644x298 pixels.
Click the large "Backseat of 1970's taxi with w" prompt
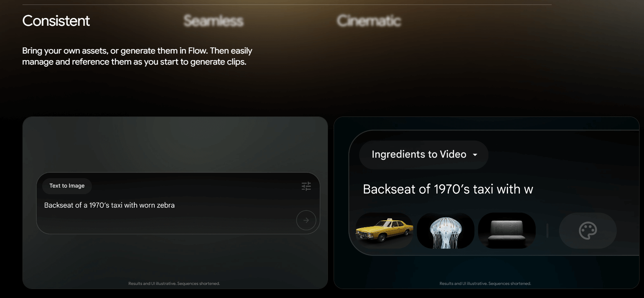[x=448, y=189]
